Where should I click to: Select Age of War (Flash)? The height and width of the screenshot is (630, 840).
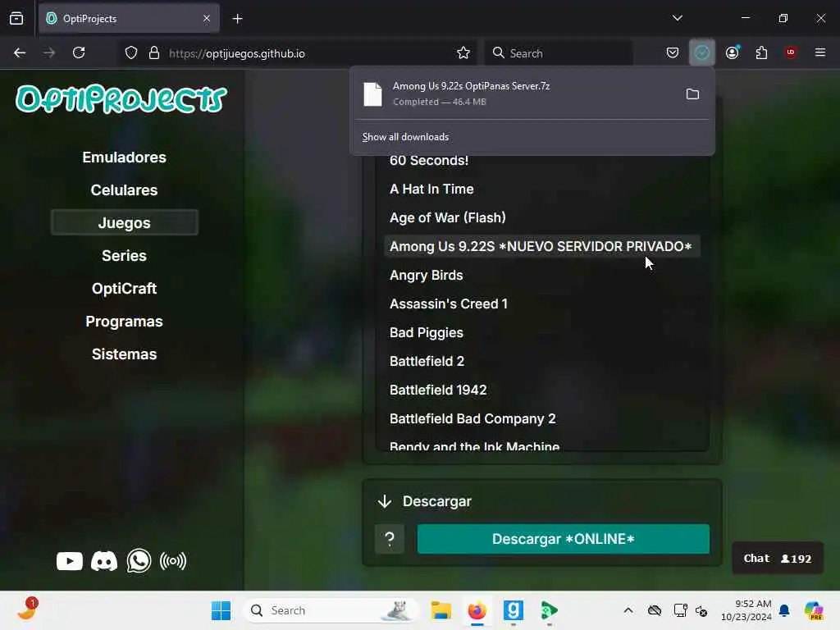click(x=542, y=217)
